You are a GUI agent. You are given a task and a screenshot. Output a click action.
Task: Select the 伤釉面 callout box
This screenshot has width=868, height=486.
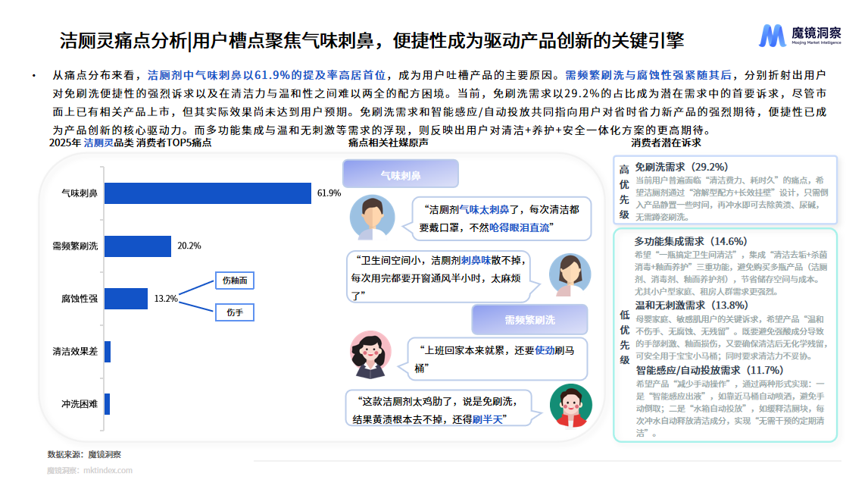coord(234,281)
